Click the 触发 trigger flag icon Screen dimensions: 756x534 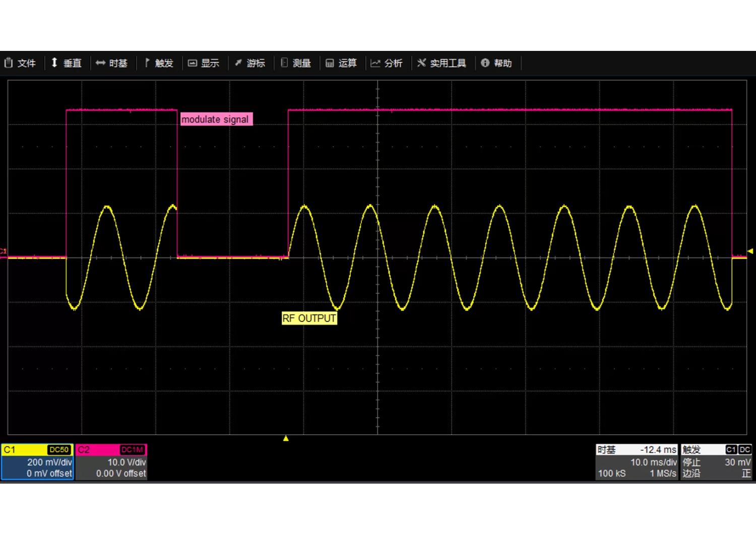(x=147, y=63)
